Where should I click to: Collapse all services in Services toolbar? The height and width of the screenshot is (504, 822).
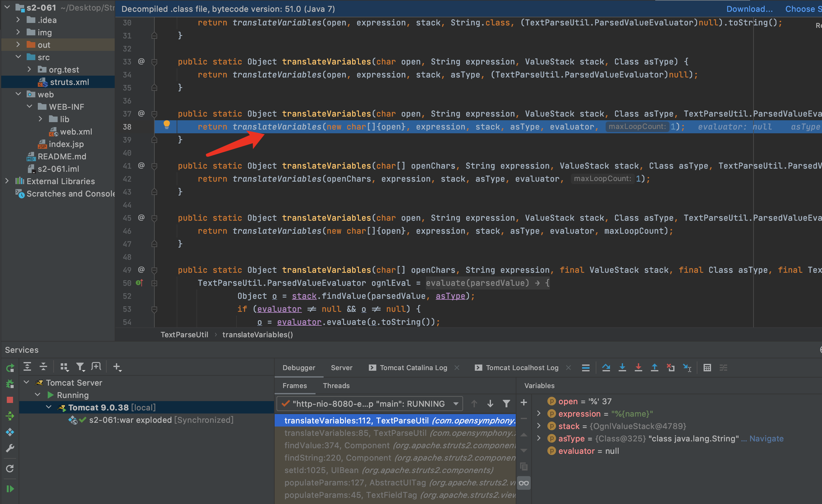[x=43, y=367]
